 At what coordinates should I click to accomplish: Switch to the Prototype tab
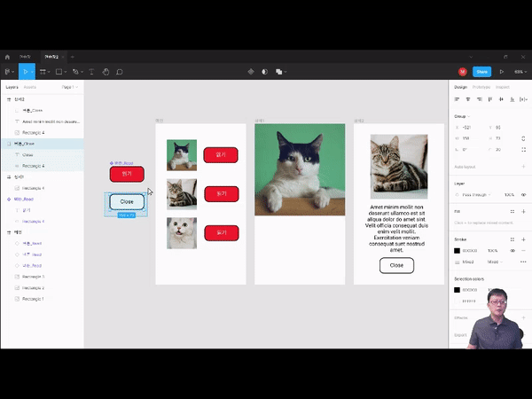tap(481, 87)
